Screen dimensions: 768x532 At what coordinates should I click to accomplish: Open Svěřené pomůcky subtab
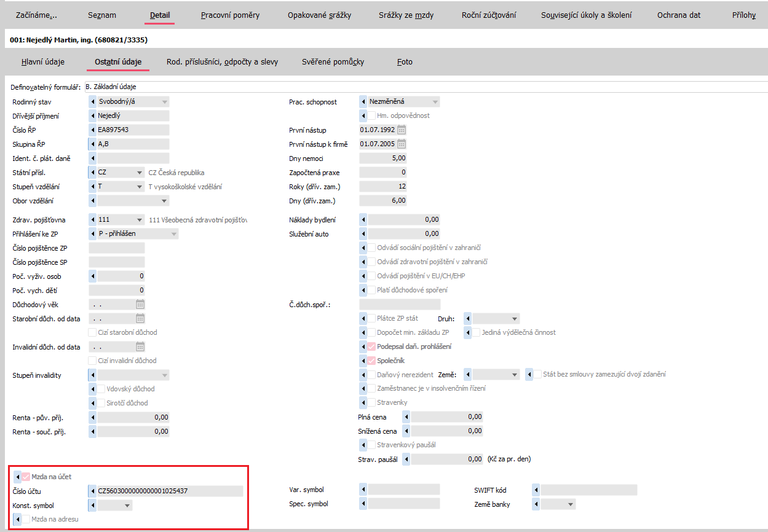click(333, 61)
